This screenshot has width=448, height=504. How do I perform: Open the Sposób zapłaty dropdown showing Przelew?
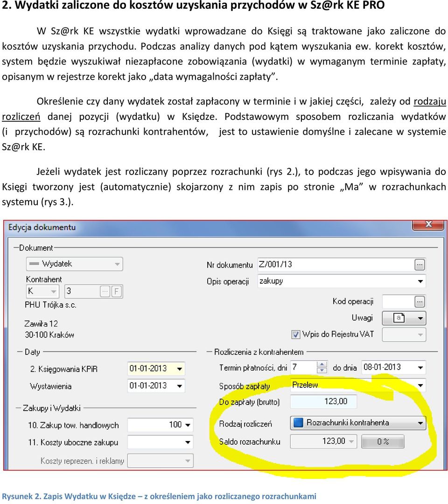click(x=358, y=385)
